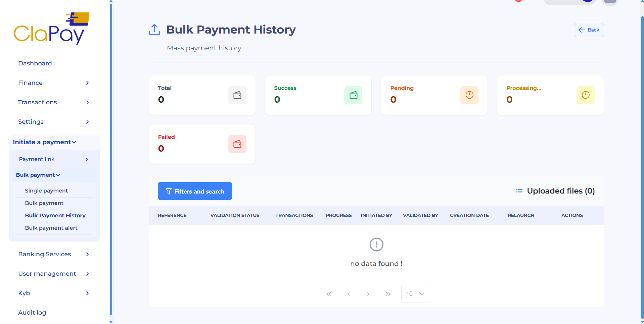Click the list icon next to Uploaded files
Viewport: 644px width, 324px height.
point(519,191)
